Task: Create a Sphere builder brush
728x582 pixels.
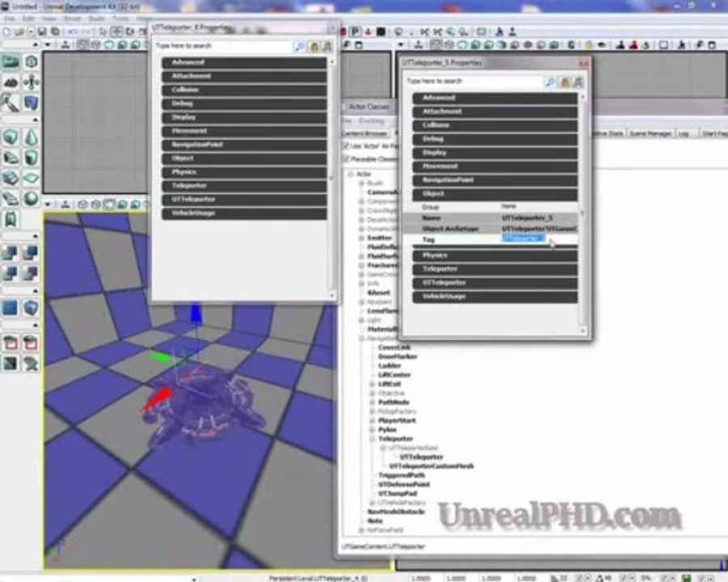Action: 31,199
